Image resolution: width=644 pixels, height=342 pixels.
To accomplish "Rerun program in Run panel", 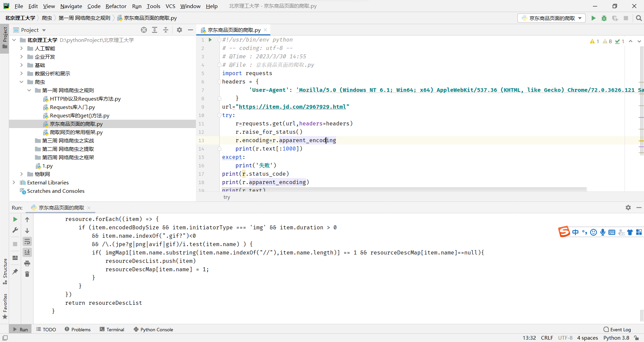I will pos(15,219).
